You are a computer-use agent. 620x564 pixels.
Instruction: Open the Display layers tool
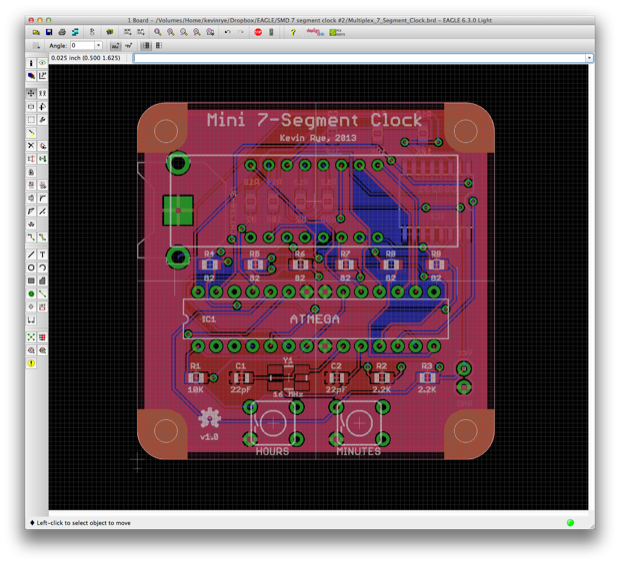(31, 76)
